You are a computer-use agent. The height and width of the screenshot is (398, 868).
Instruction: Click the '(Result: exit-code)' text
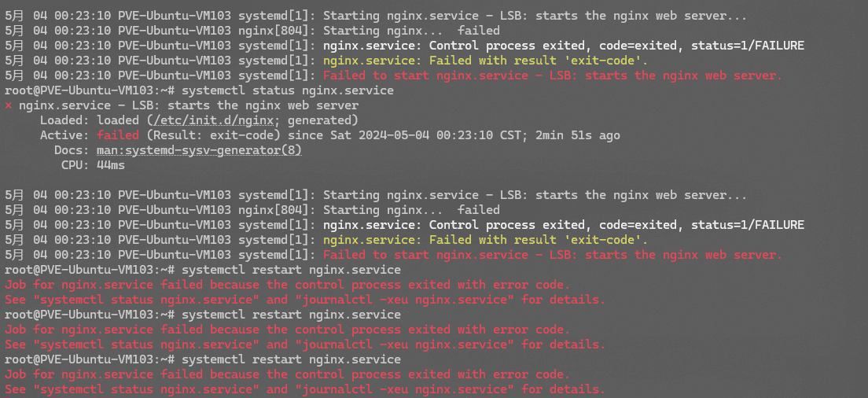(x=213, y=135)
